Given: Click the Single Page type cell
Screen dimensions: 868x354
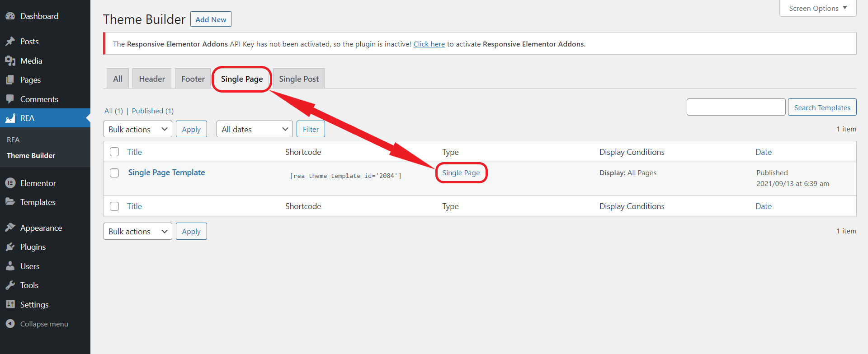Looking at the screenshot, I should pyautogui.click(x=461, y=173).
